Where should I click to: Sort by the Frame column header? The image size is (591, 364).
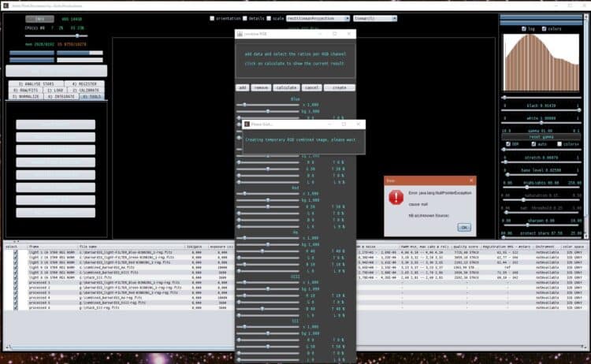point(53,247)
